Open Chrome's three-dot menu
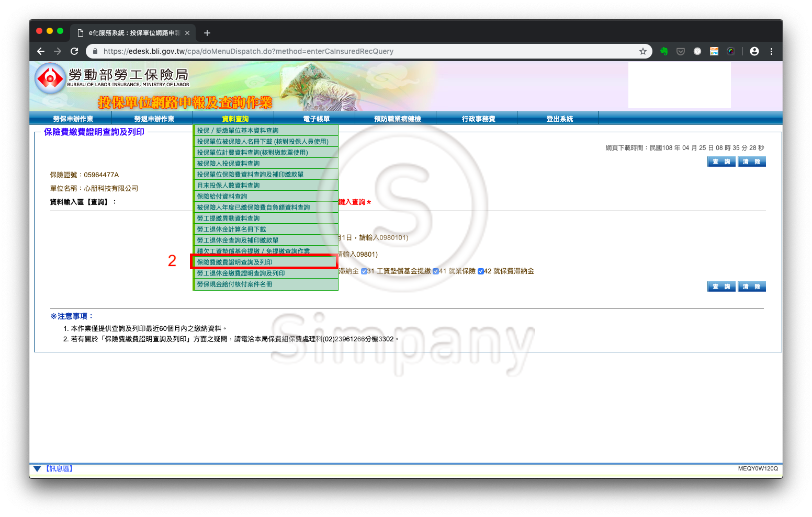This screenshot has width=812, height=517. (771, 51)
